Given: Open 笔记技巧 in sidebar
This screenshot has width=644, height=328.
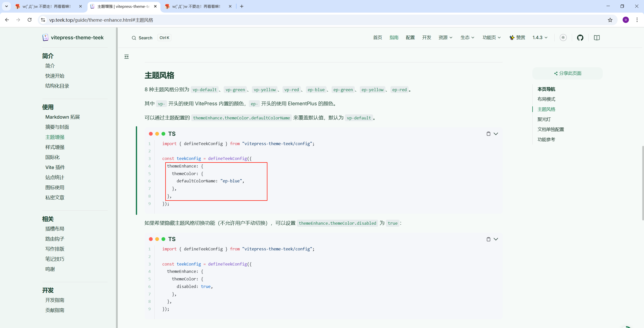Looking at the screenshot, I should pos(55,259).
